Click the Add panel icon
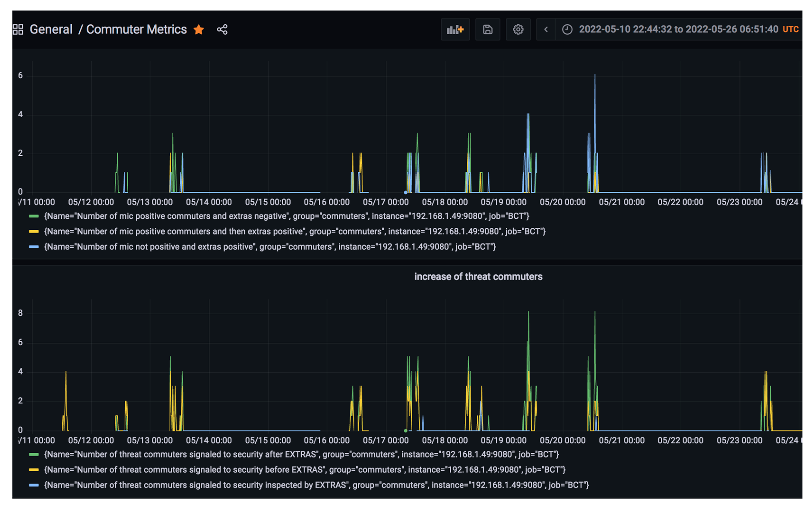The width and height of the screenshot is (812, 510). (x=455, y=30)
